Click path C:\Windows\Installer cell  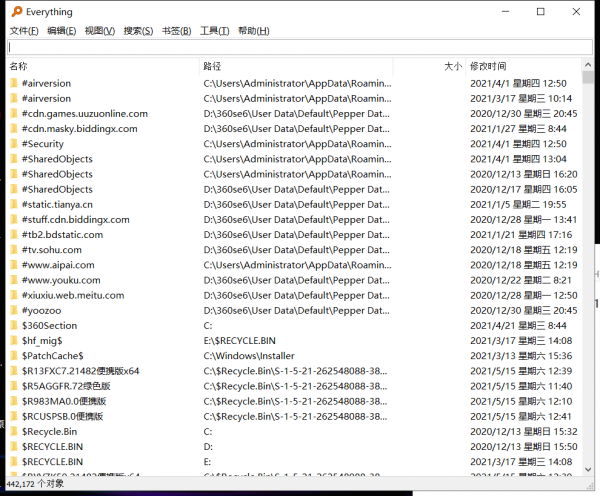(249, 356)
